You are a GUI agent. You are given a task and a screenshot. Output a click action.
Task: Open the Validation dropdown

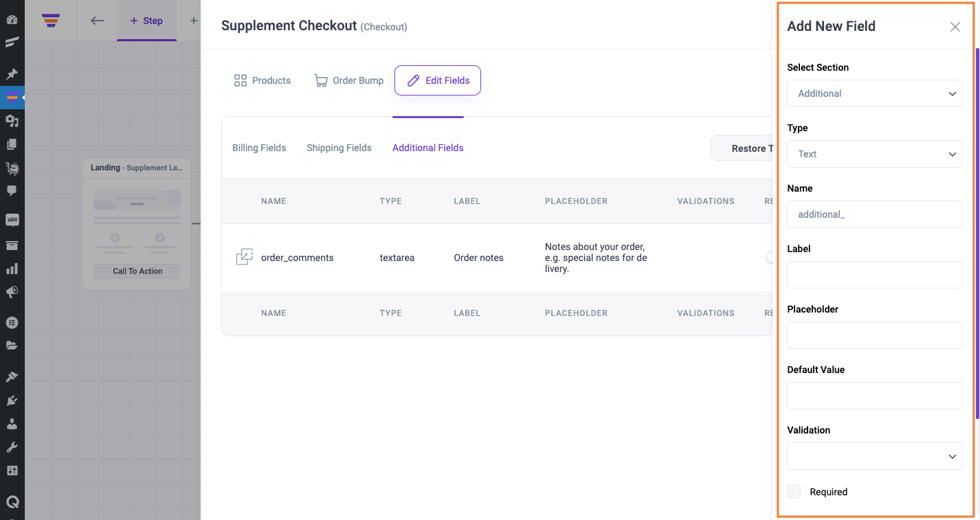coord(874,456)
